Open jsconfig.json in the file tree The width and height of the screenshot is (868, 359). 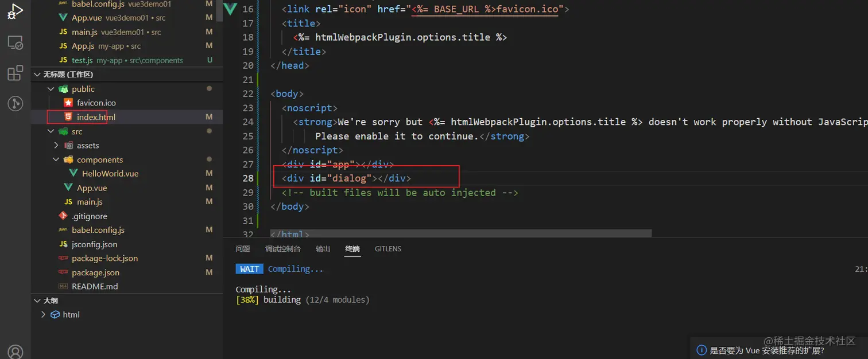click(95, 244)
